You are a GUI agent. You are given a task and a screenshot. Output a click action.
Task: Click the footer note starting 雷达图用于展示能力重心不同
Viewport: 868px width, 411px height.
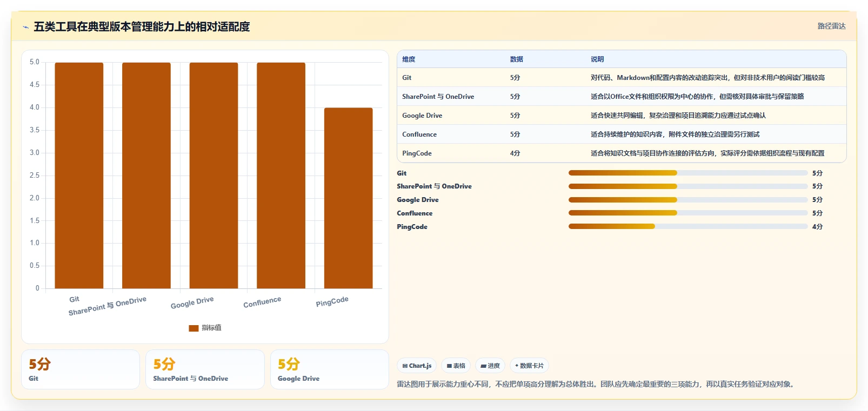pos(597,385)
